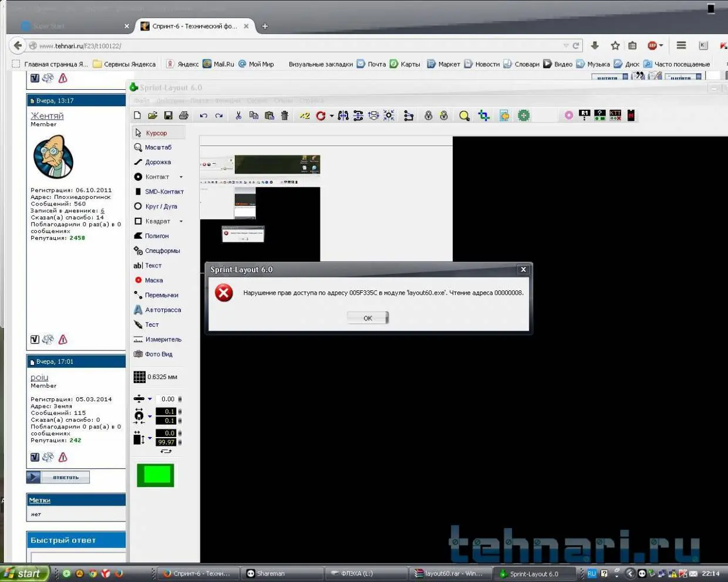728x582 pixels.
Task: Click OK in the error dialog
Action: click(368, 318)
